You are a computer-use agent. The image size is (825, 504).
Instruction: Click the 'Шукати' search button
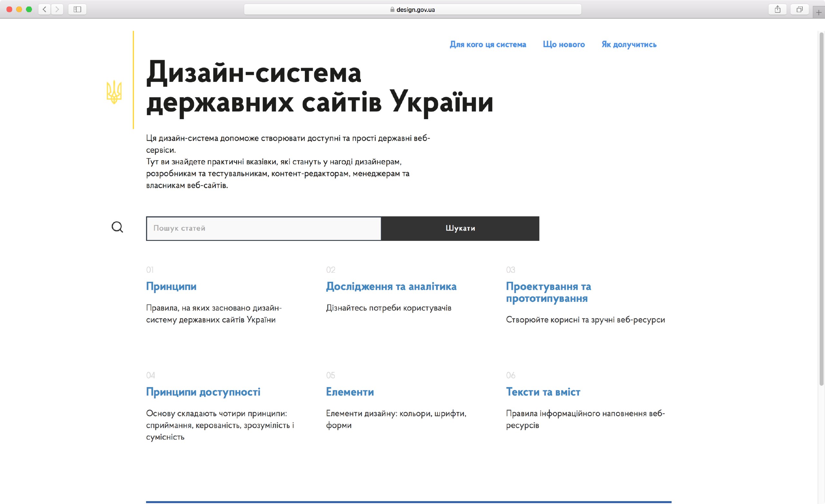point(461,229)
